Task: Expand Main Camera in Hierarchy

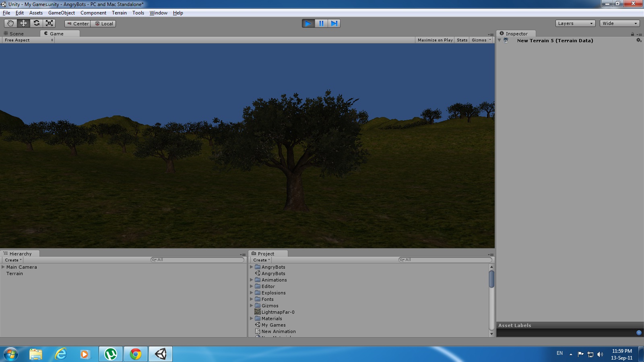Action: click(3, 267)
